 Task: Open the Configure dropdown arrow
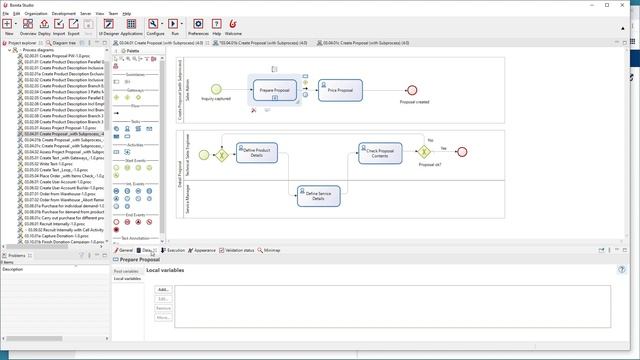click(162, 24)
